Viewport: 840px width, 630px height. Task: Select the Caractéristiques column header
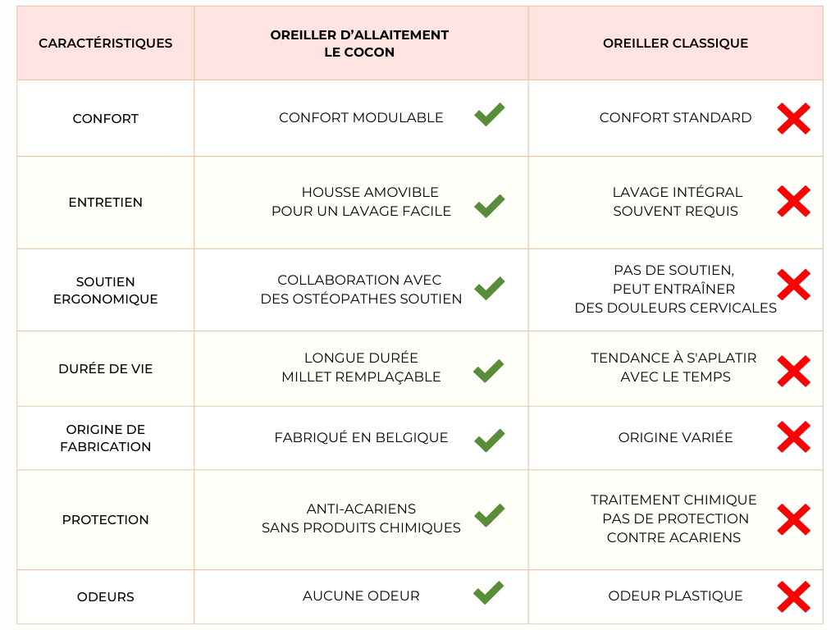tap(106, 43)
